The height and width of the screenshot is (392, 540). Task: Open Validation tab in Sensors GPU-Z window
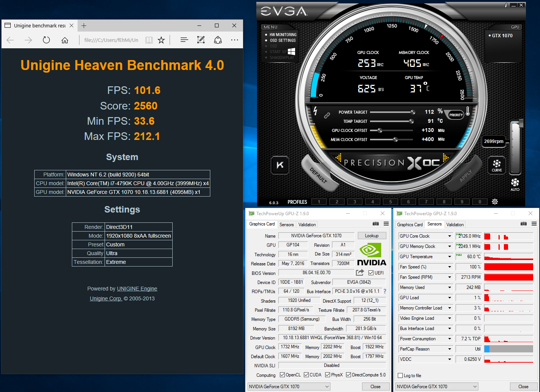click(x=455, y=225)
